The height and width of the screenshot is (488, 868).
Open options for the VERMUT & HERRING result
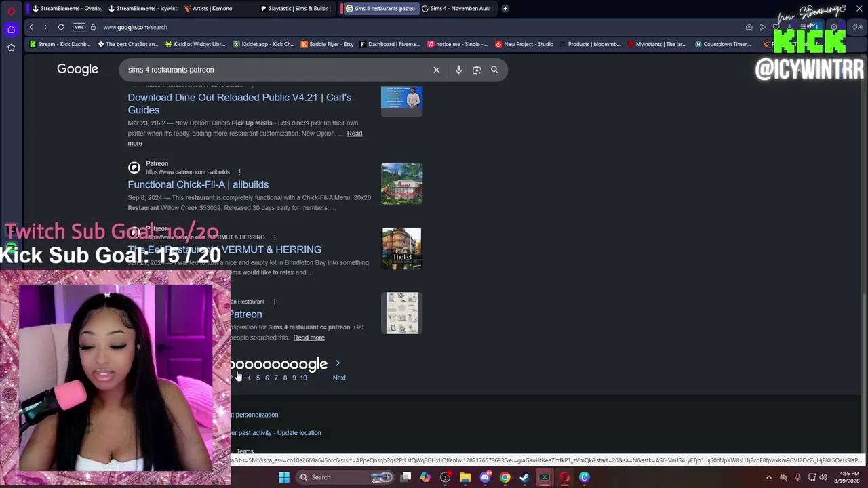tap(275, 237)
